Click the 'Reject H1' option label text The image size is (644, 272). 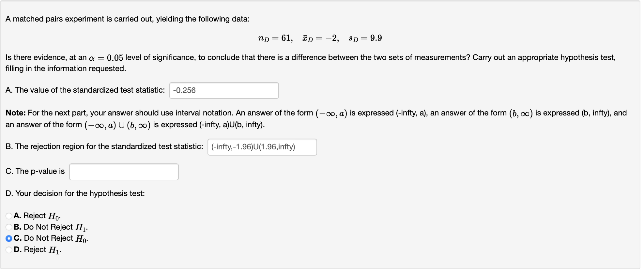37,249
